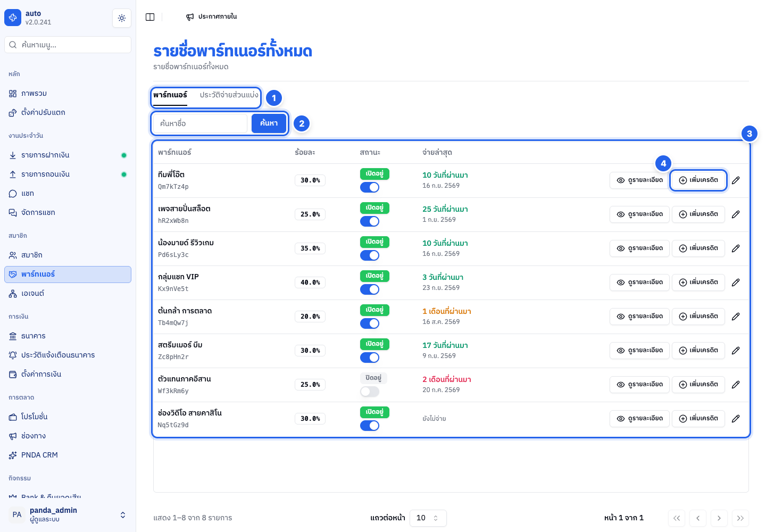Screen dimensions: 766x532
Task: Open rows-per-page dropdown showing 10
Action: click(x=428, y=518)
